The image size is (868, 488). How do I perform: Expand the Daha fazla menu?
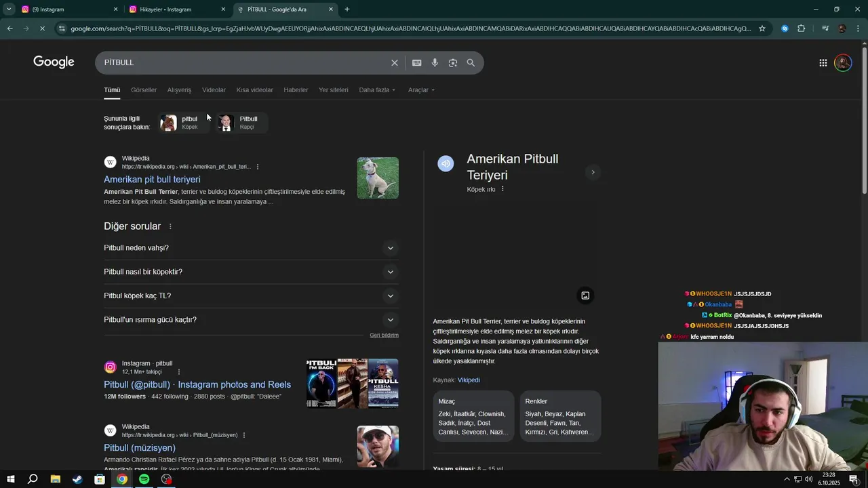(377, 90)
